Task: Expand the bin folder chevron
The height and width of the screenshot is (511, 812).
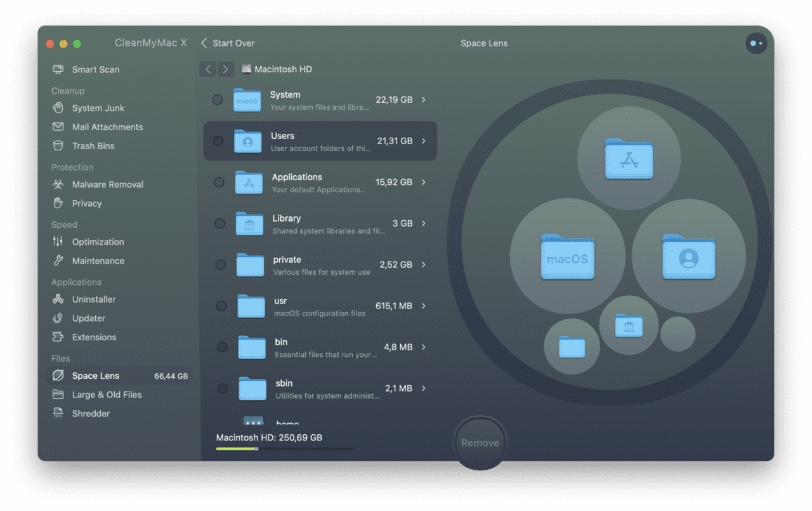Action: coord(424,347)
